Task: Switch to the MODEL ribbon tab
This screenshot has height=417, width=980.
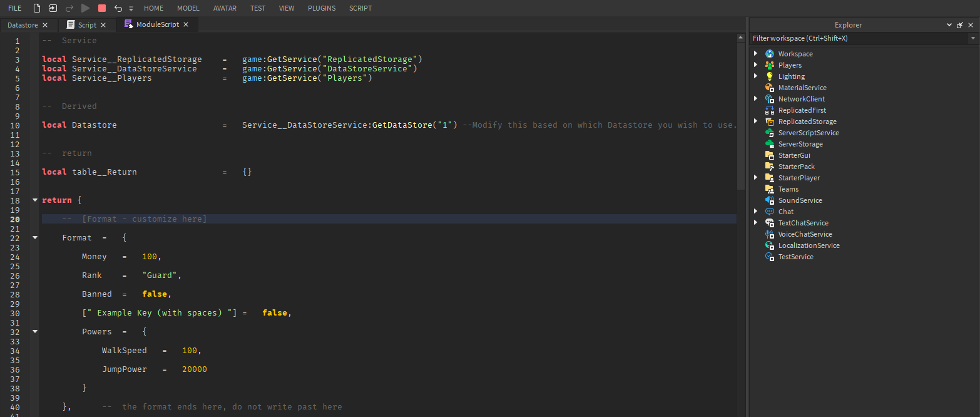Action: (x=188, y=8)
